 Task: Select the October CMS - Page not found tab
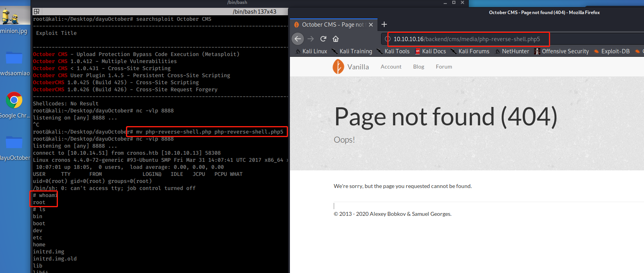333,25
